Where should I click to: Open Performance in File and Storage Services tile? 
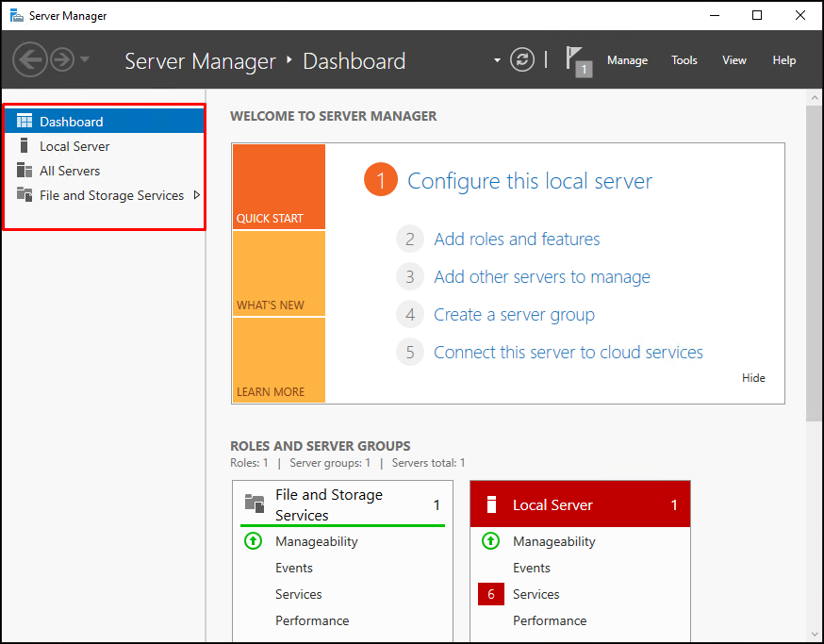coord(312,620)
